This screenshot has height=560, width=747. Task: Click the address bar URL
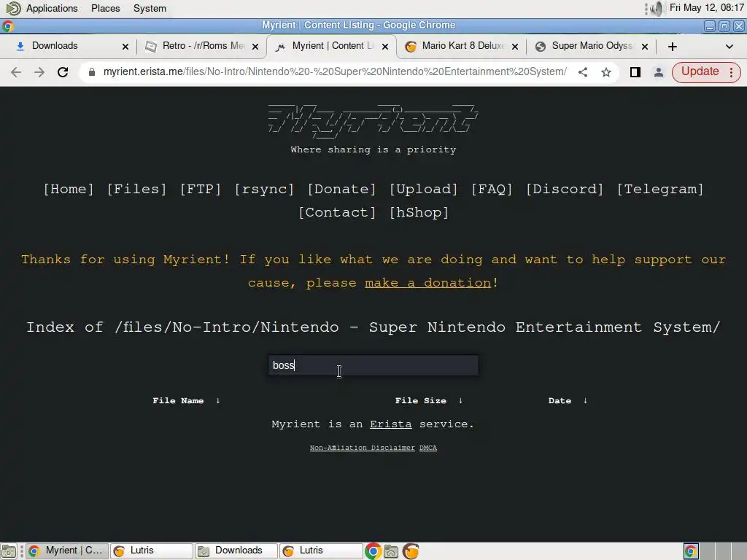pos(334,72)
